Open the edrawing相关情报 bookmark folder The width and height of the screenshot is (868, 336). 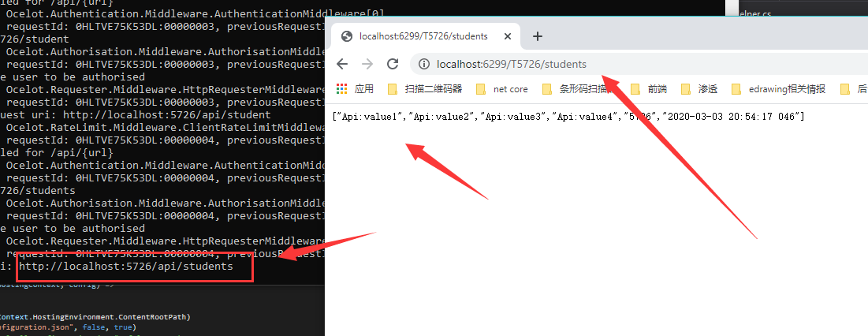pyautogui.click(x=779, y=88)
